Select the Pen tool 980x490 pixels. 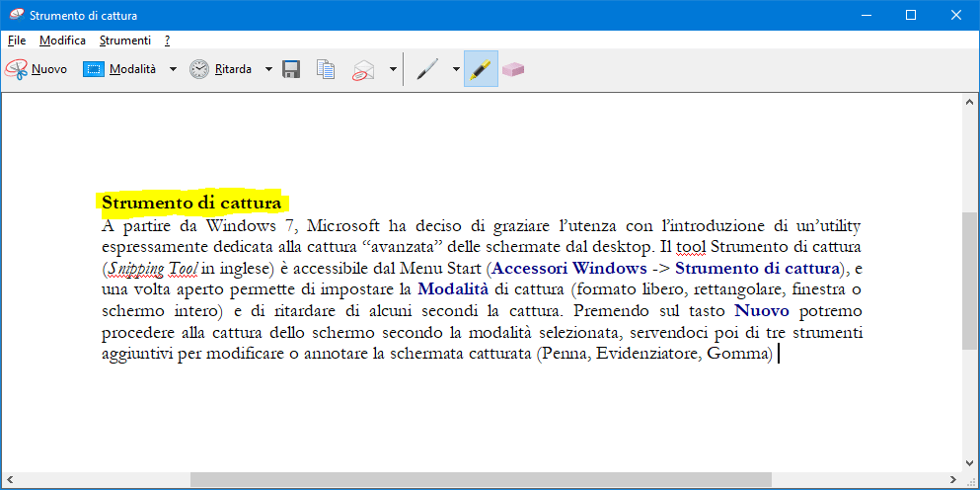427,69
